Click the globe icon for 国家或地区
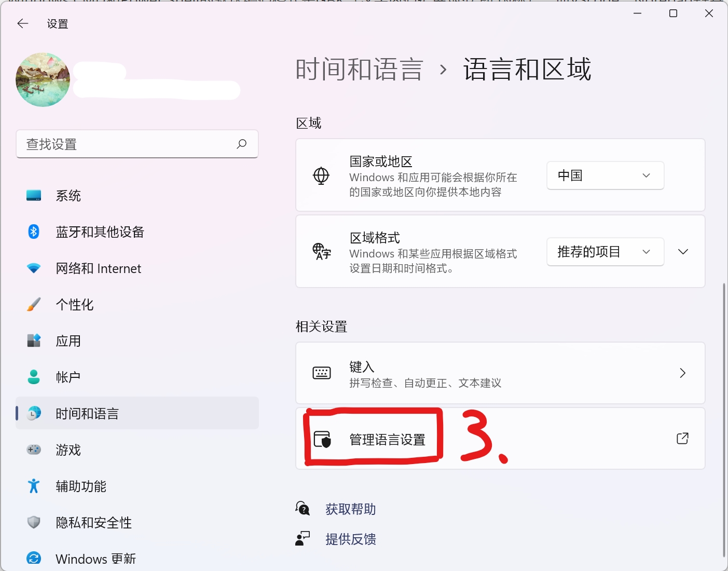 pyautogui.click(x=321, y=175)
